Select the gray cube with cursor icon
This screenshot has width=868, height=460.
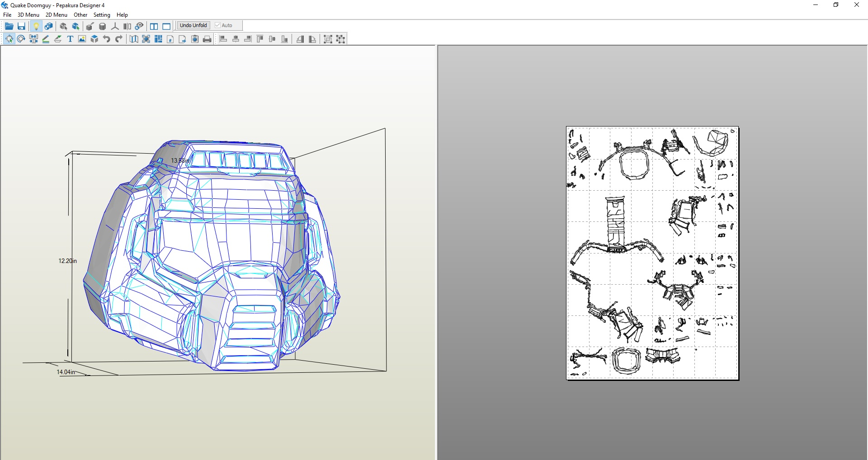pyautogui.click(x=63, y=26)
